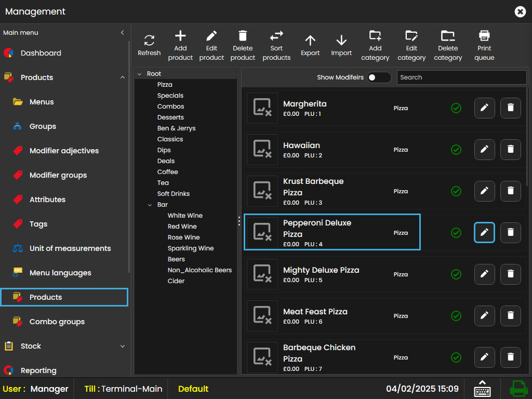
Task: Click the product Search field
Action: pyautogui.click(x=461, y=77)
